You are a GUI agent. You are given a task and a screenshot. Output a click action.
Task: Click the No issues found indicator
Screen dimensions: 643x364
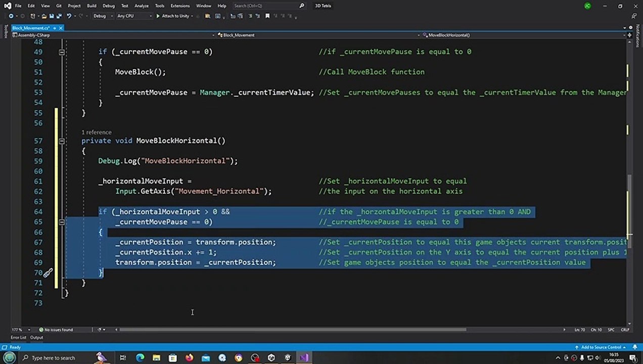click(56, 330)
